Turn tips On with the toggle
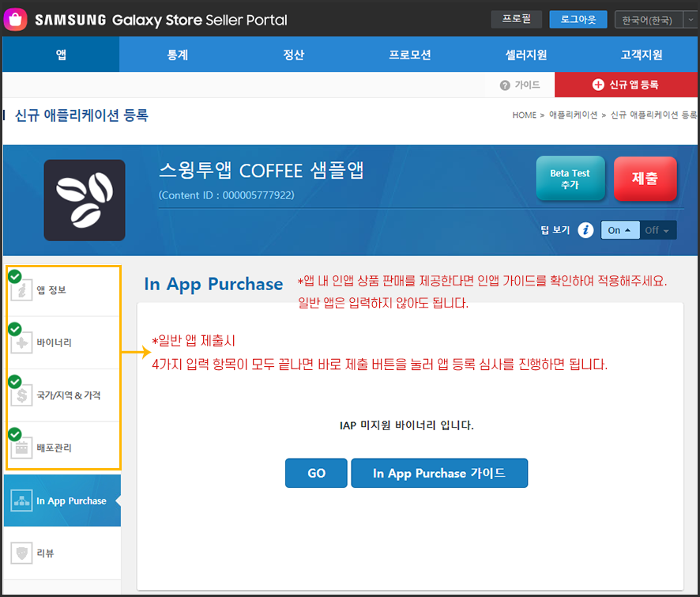The width and height of the screenshot is (700, 597). point(619,230)
